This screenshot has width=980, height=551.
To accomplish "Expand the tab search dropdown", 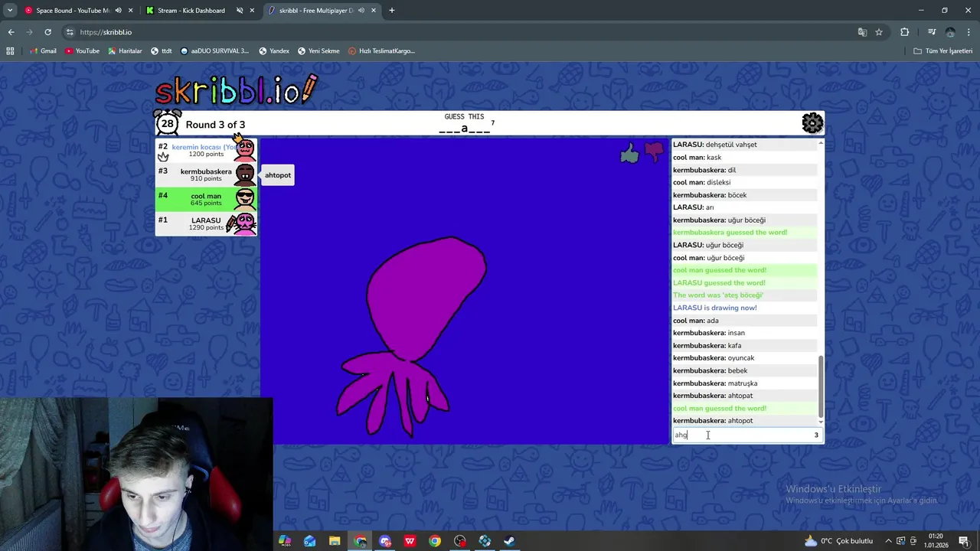I will (x=9, y=11).
